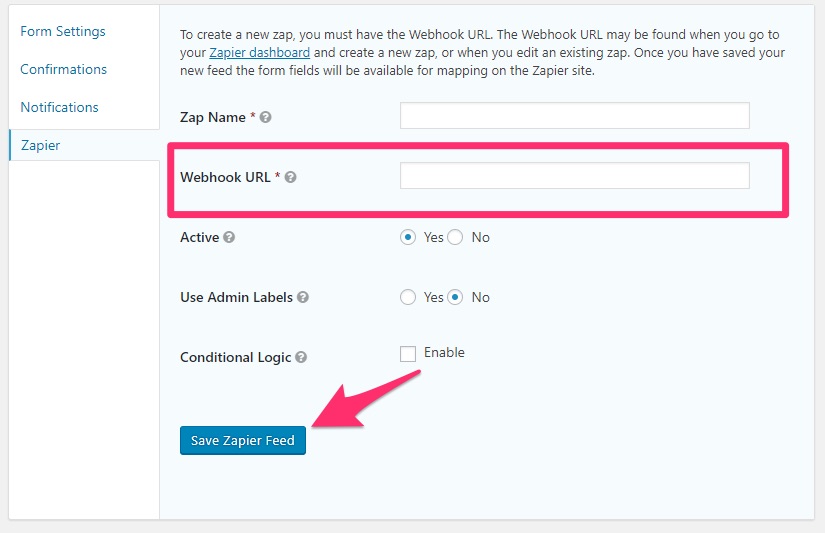Focus the Zap Name text field

point(575,116)
